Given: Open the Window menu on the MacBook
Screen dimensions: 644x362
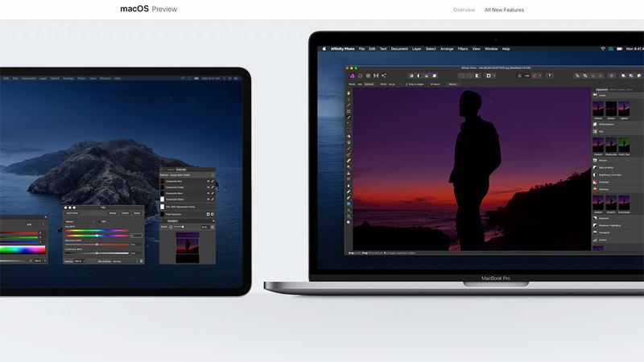Looking at the screenshot, I should [491, 49].
